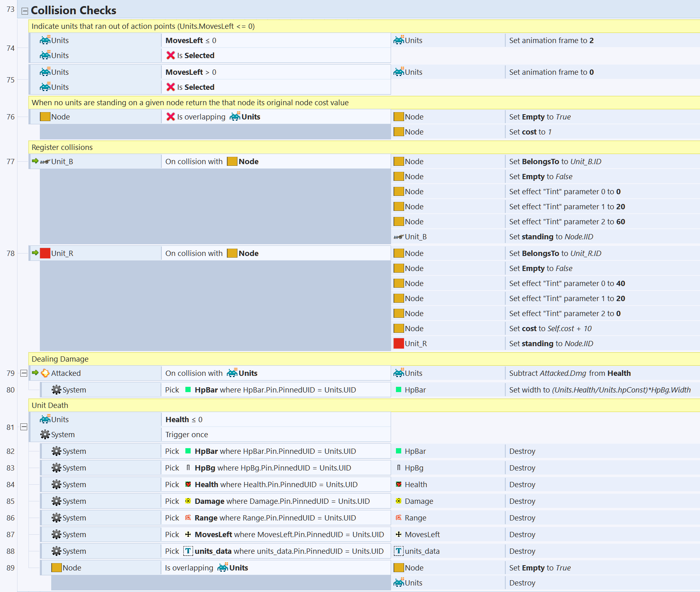The width and height of the screenshot is (700, 592).
Task: Click event number 89 in the margin
Action: (x=11, y=568)
